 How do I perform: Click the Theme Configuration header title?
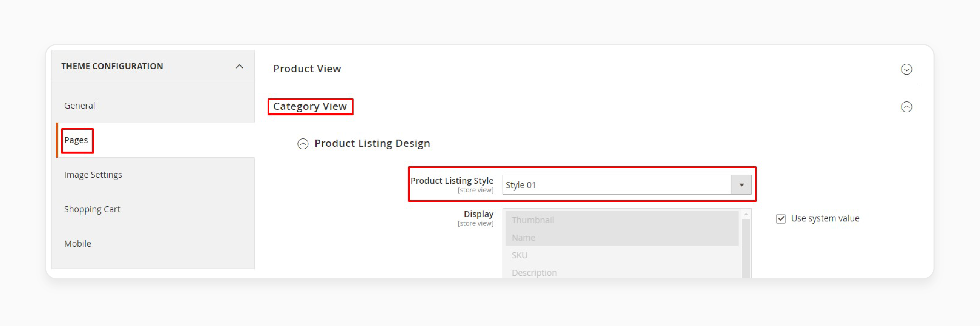coord(112,66)
